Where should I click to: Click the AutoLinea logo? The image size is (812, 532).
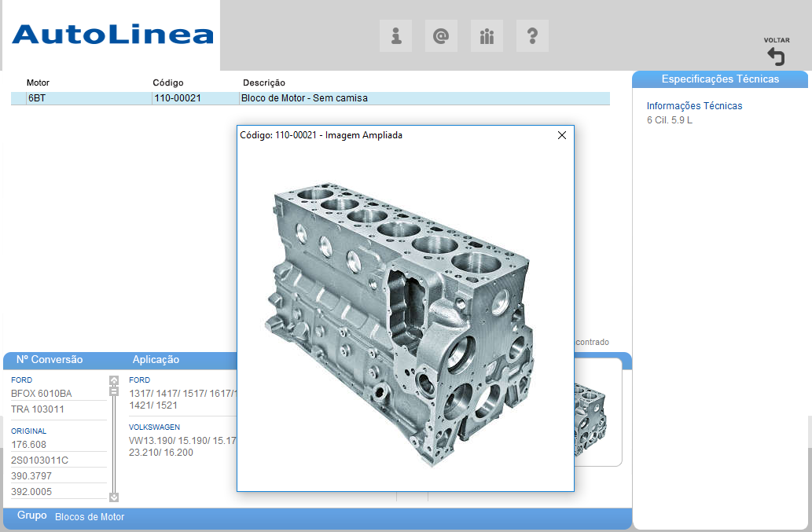[112, 35]
